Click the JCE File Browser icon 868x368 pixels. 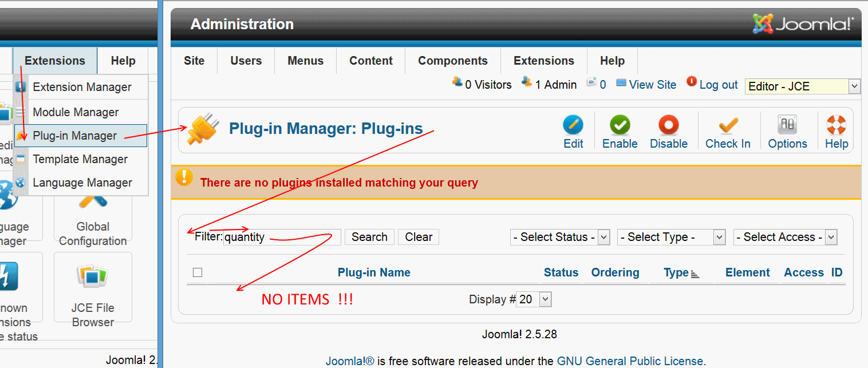tap(93, 277)
